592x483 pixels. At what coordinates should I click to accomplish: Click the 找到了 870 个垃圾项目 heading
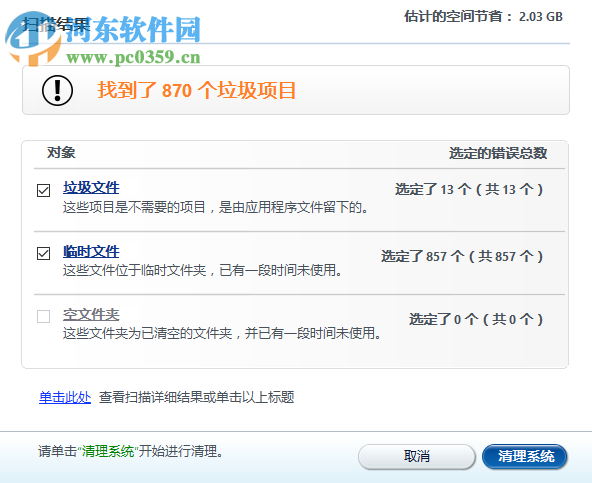click(196, 90)
